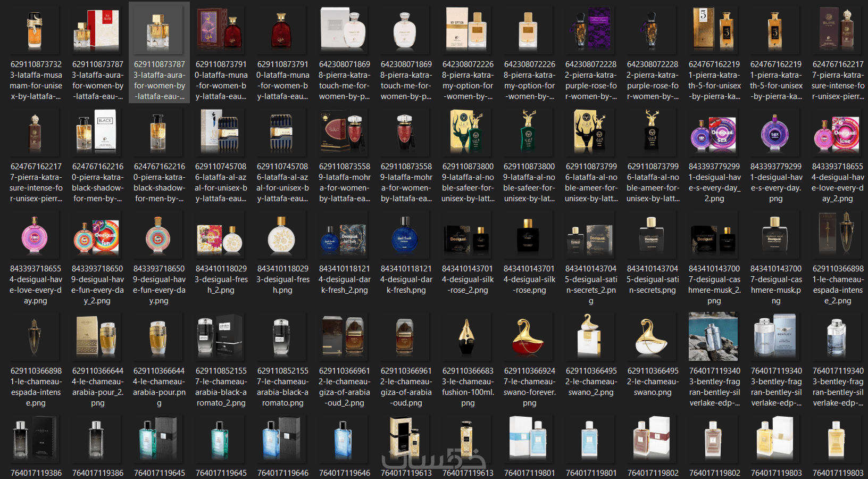The height and width of the screenshot is (479, 868).
Task: Select Pierra Katra My Option thumbnail with box
Action: [468, 30]
